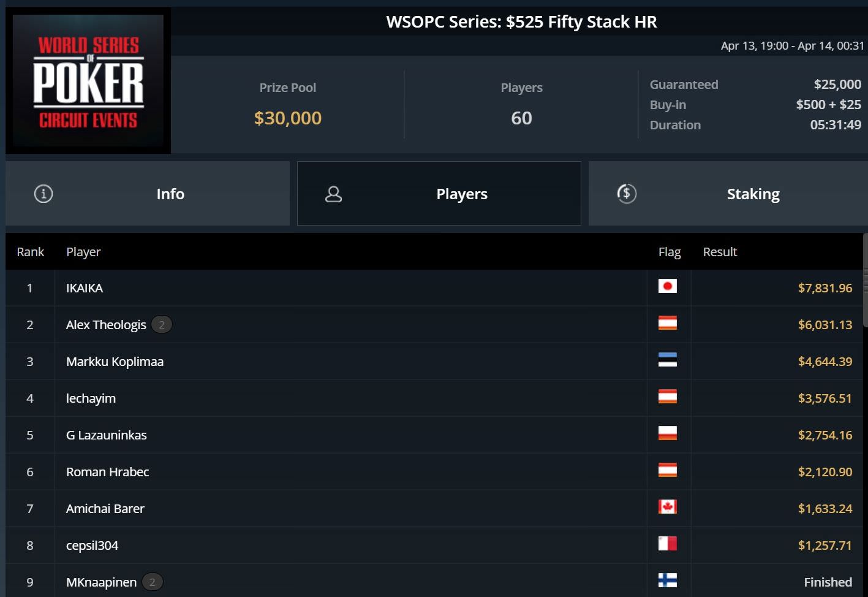Click the re-entry badge next to Alex Theologis
This screenshot has height=597, width=868.
(x=162, y=325)
